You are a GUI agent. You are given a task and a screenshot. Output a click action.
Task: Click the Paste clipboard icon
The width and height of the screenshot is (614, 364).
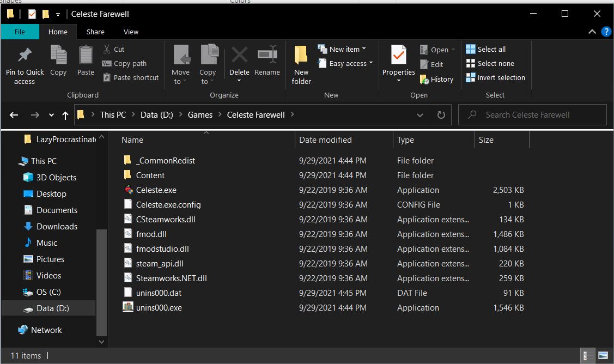tap(86, 56)
